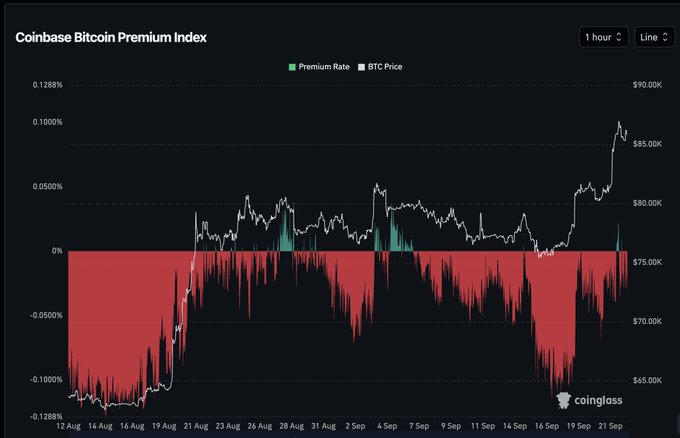Click the 19 Sep date label

click(579, 426)
